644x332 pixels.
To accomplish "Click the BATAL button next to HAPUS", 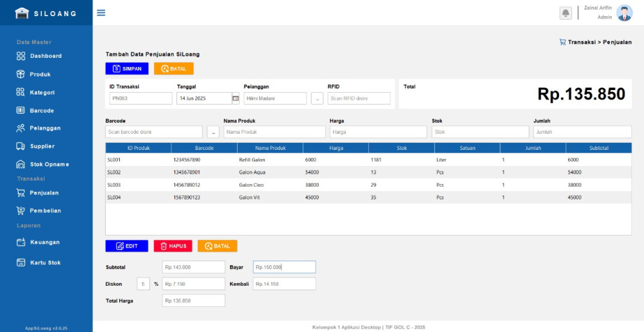I will 217,246.
